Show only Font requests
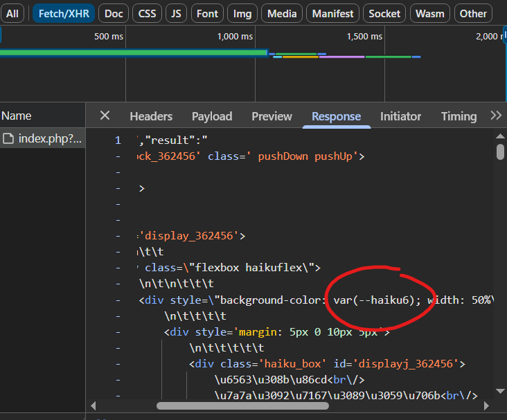The height and width of the screenshot is (420, 507). pyautogui.click(x=207, y=13)
